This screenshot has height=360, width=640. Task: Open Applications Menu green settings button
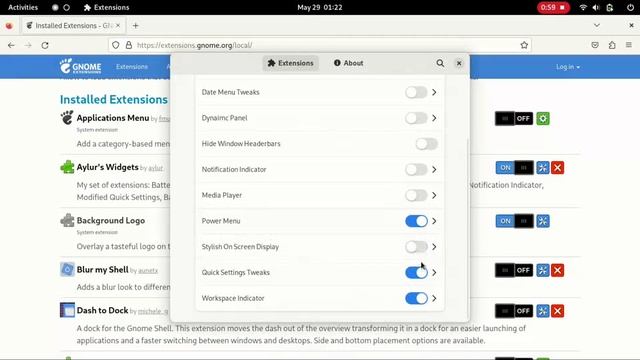click(x=543, y=119)
